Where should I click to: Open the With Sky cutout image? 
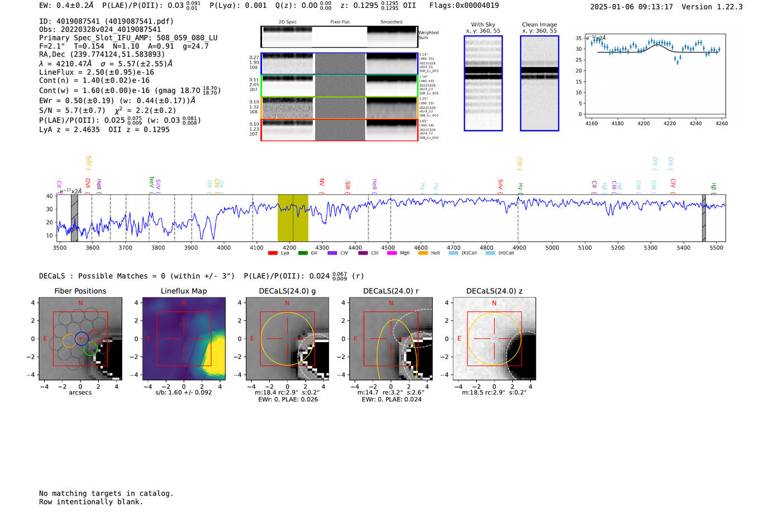[483, 83]
